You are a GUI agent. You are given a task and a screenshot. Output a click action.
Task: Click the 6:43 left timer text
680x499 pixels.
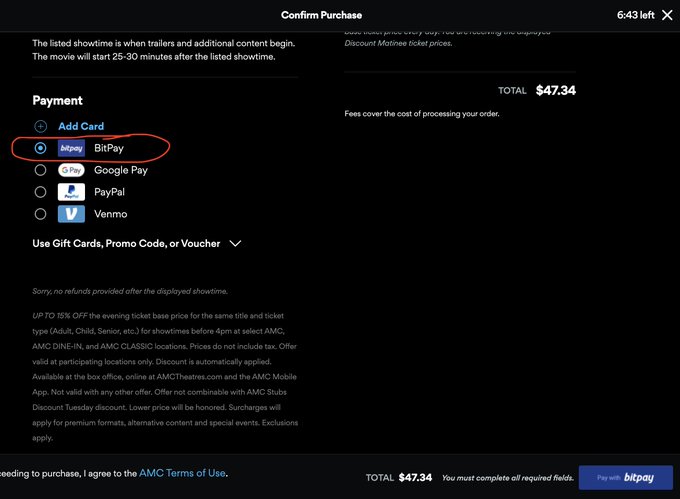635,15
